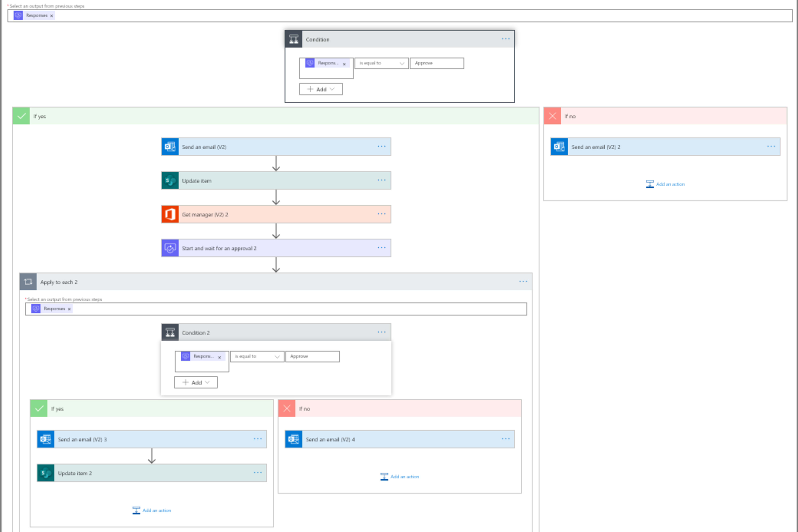798x532 pixels.
Task: Expand the Get manager (V2) 2 action card
Action: coord(276,214)
